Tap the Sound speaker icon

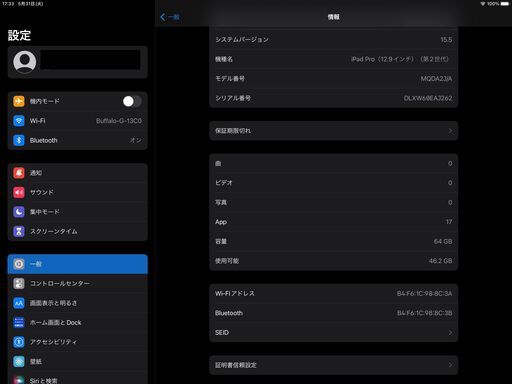pyautogui.click(x=19, y=192)
